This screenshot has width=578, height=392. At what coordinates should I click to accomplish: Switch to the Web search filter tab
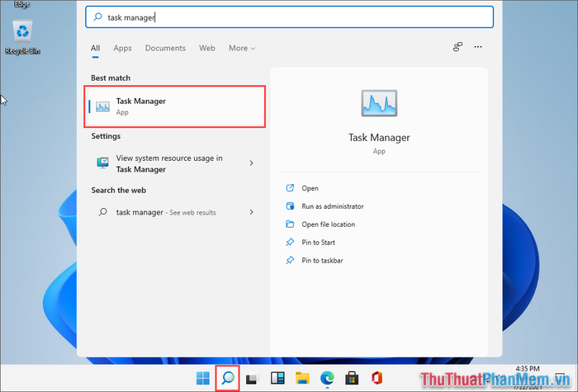click(206, 48)
